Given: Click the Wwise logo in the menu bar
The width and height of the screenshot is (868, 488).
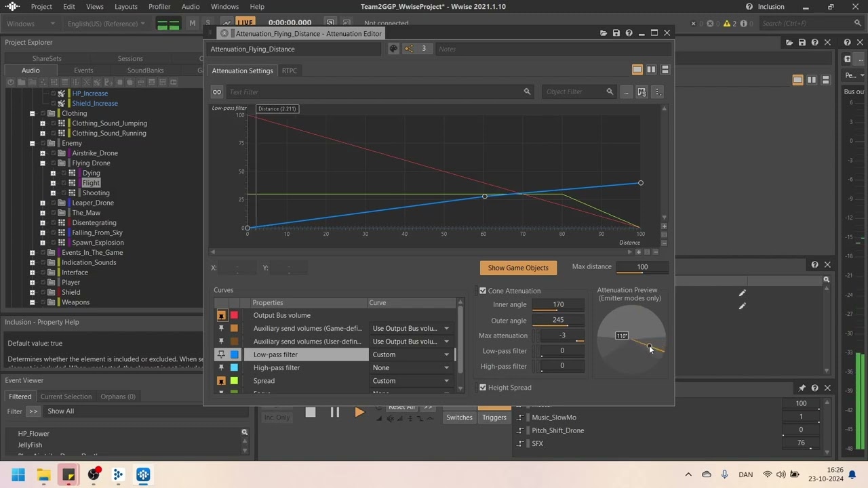Looking at the screenshot, I should click(x=13, y=7).
